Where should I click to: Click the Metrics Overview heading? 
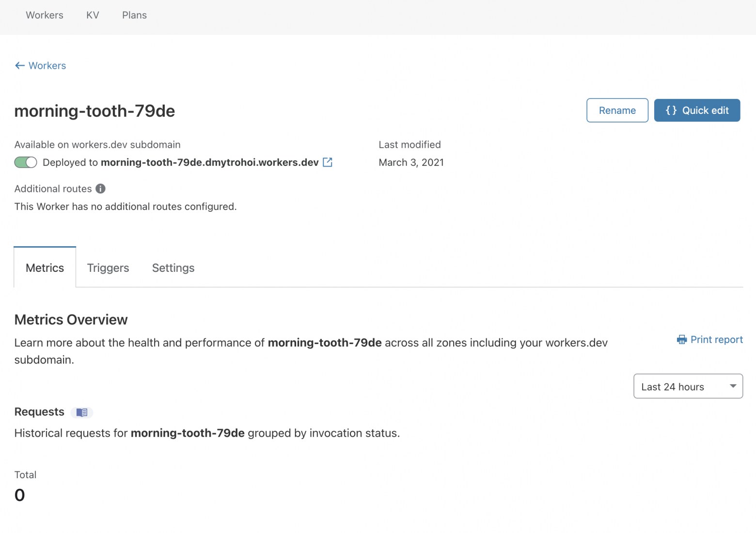(x=71, y=320)
